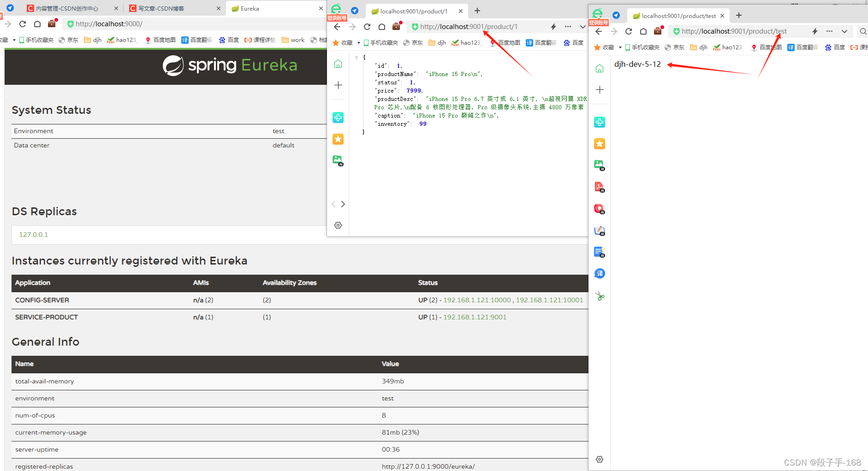Expand 收藏 bookmarks arrow in product/1 window
The height and width of the screenshot is (471, 868).
click(x=359, y=43)
